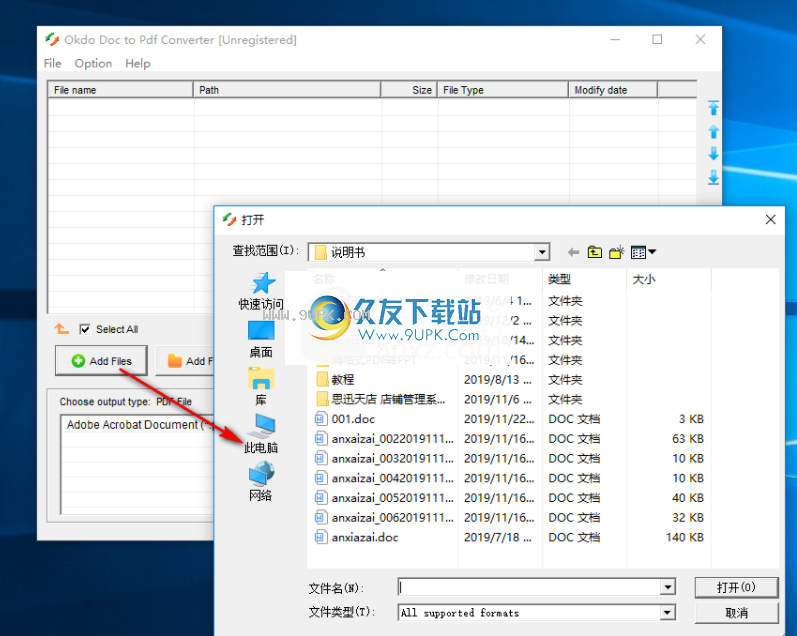
Task: Maximize the Okdo converter window
Action: tap(657, 39)
